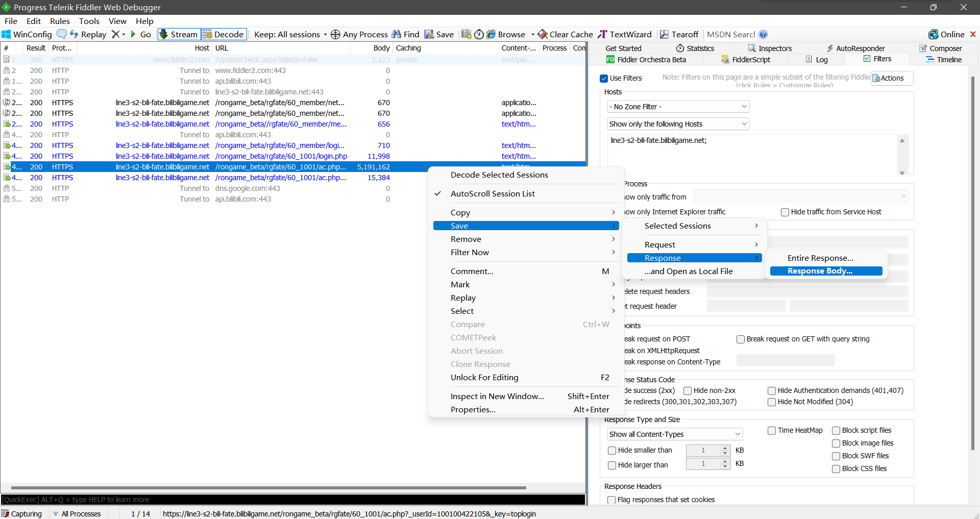Close the toolbar with the red X
The width and height of the screenshot is (980, 519).
pos(973,34)
